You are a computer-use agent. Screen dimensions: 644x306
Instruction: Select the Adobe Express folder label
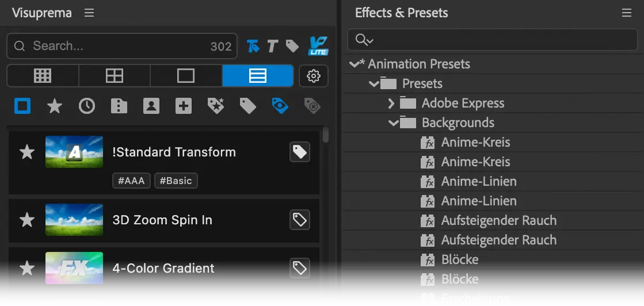[x=463, y=103]
